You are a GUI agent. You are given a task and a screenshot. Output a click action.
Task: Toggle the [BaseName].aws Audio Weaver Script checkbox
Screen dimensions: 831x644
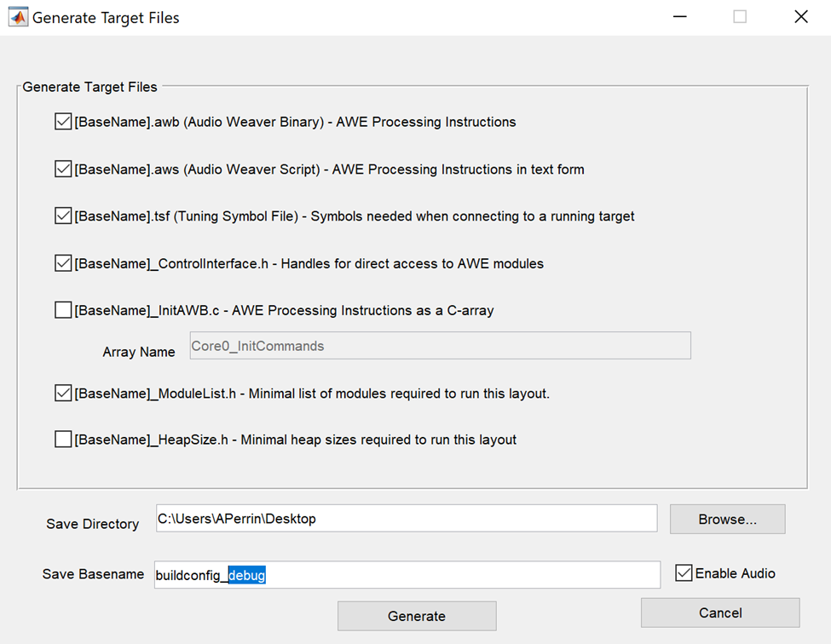(63, 169)
